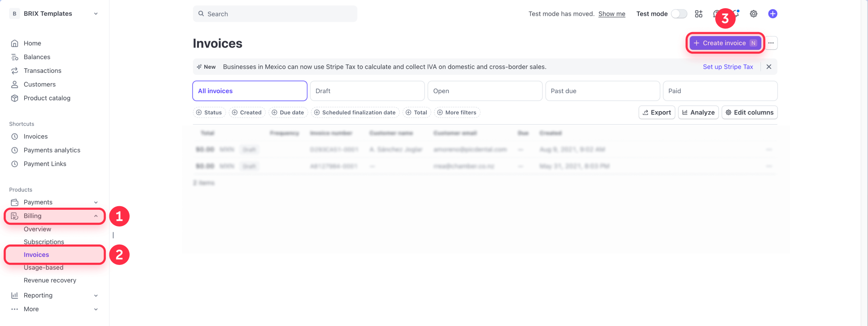Click into the Search field
Viewport: 868px width, 326px height.
[x=275, y=14]
